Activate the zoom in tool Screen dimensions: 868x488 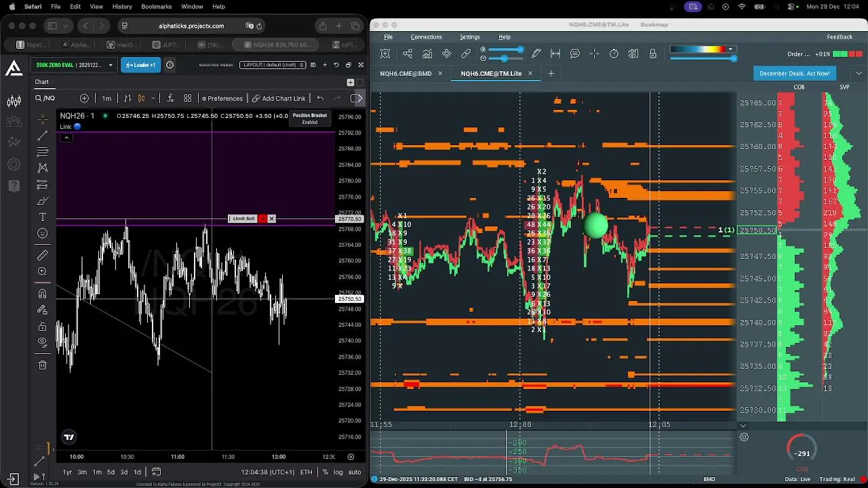pos(42,271)
